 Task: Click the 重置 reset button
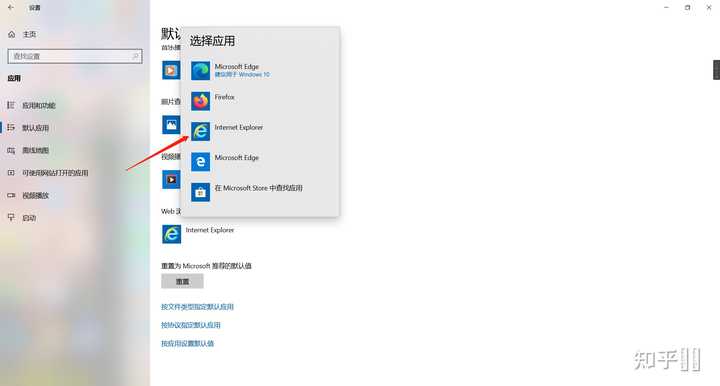pyautogui.click(x=182, y=281)
